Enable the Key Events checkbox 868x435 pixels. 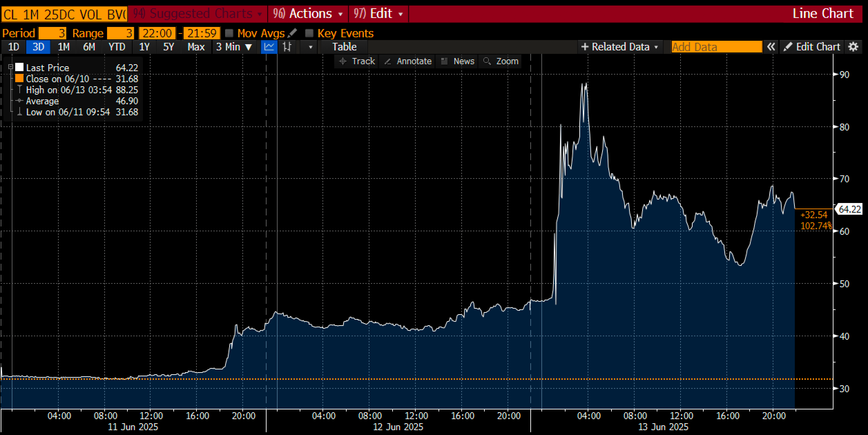click(x=309, y=33)
